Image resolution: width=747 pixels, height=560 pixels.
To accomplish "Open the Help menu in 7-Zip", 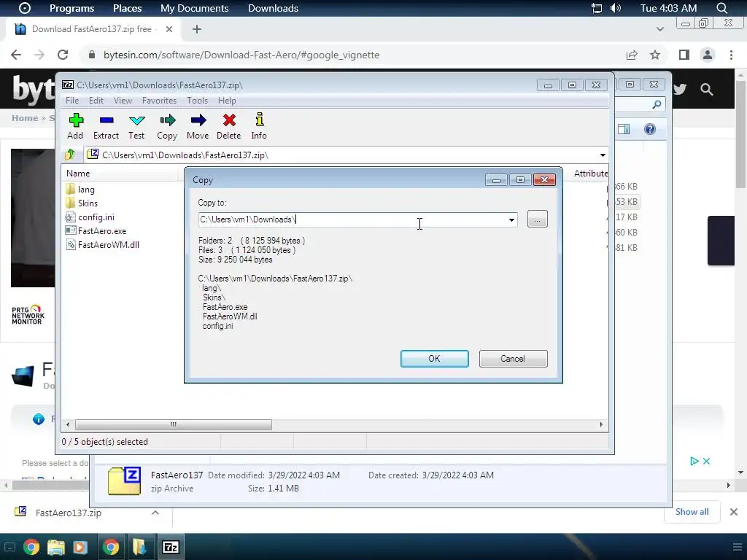I will (x=228, y=101).
